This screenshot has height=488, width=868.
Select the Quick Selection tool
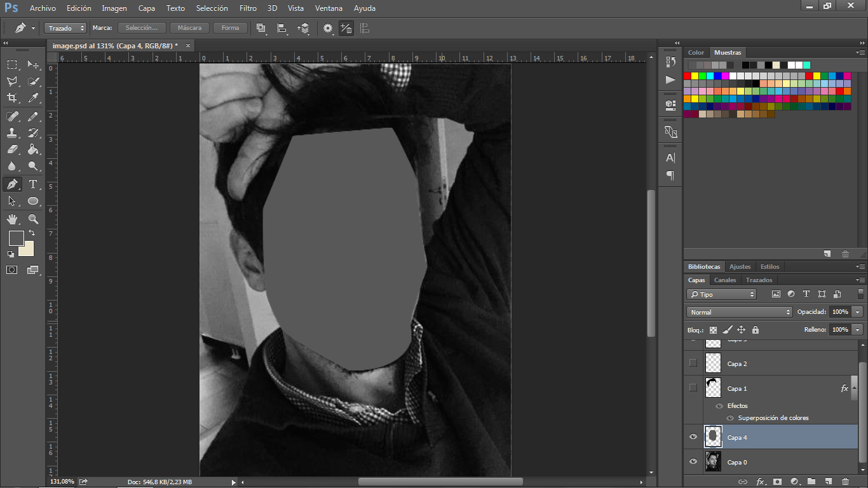(x=33, y=81)
